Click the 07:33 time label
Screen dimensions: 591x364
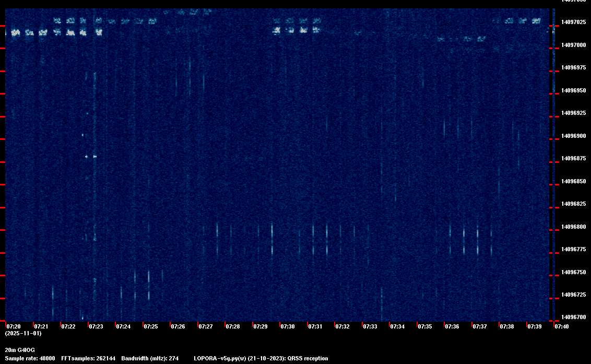pos(370,326)
